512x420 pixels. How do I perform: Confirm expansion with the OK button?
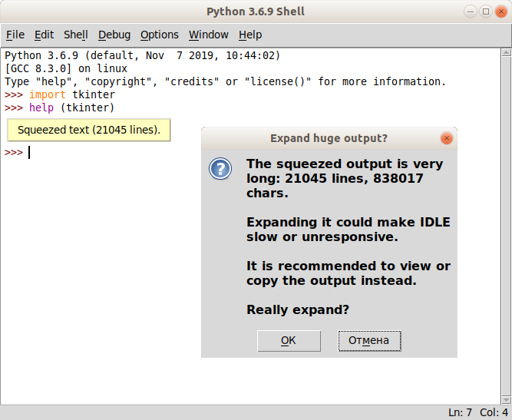pyautogui.click(x=289, y=341)
